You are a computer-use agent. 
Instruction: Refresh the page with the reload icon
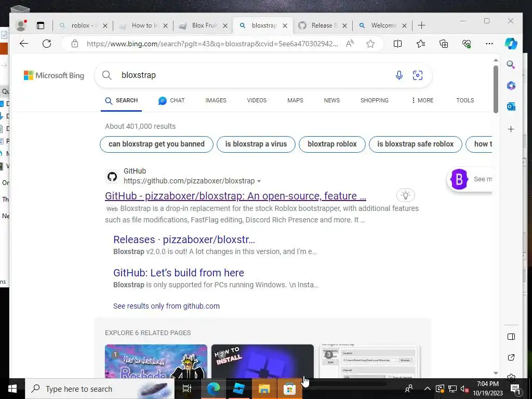pyautogui.click(x=47, y=44)
